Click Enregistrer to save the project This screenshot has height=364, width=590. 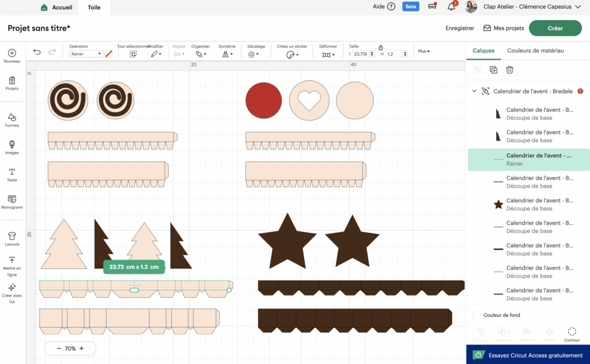coord(460,28)
